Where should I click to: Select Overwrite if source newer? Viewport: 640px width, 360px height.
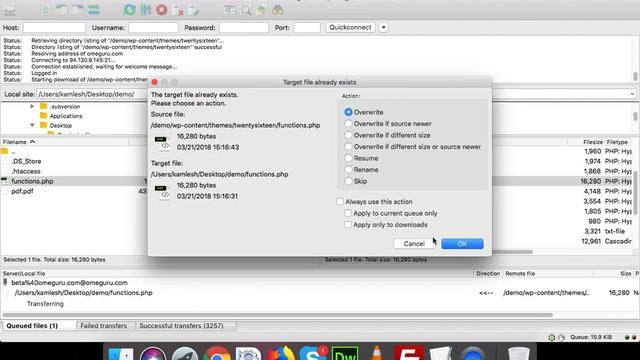pos(348,123)
